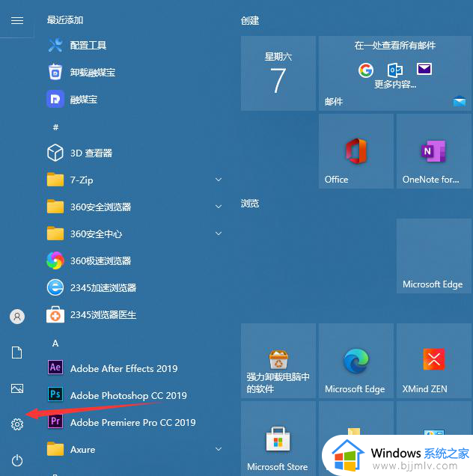473x476 pixels.
Task: Launch 配置工具 from recently added
Action: 133,46
